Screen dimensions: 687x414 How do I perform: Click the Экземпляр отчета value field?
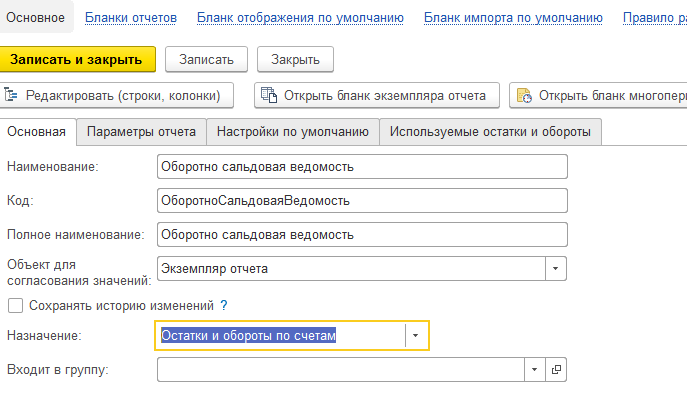351,269
